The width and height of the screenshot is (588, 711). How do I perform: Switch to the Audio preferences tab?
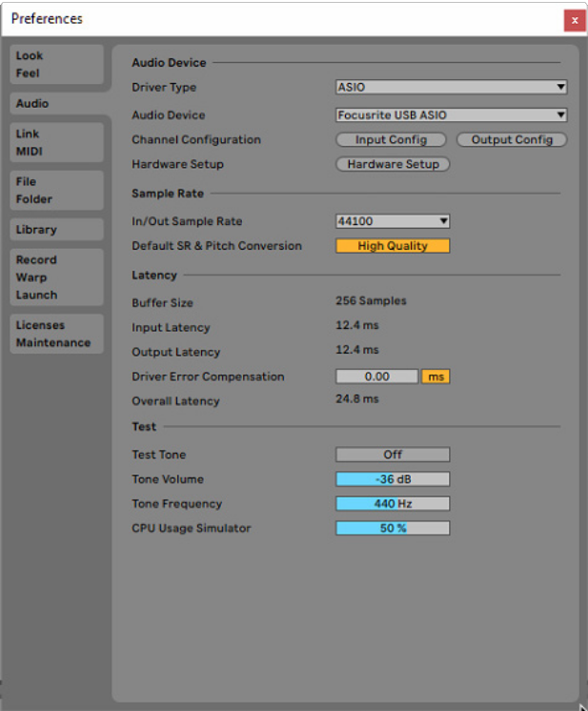point(55,104)
